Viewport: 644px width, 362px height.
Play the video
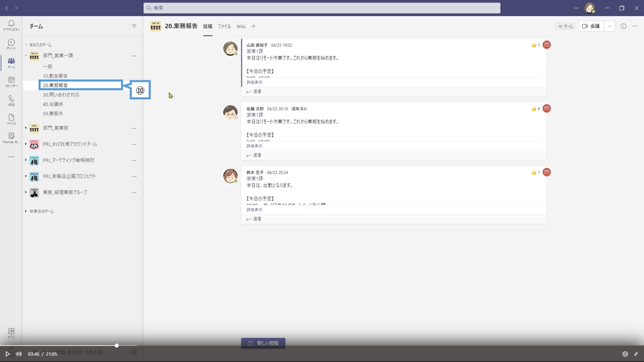[x=7, y=354]
